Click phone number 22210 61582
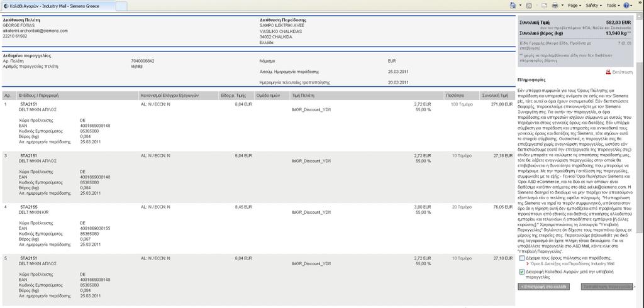Viewport: 644px width, 308px height. coord(15,36)
